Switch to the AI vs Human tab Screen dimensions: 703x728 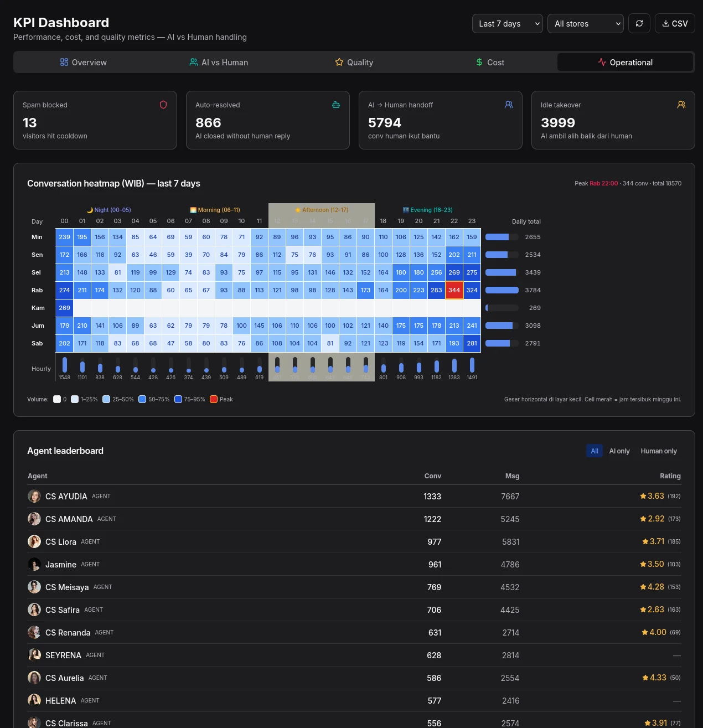tap(219, 62)
